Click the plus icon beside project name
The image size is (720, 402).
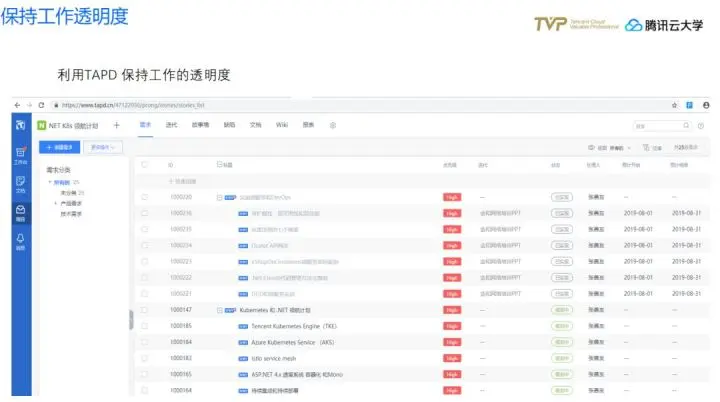click(x=117, y=125)
